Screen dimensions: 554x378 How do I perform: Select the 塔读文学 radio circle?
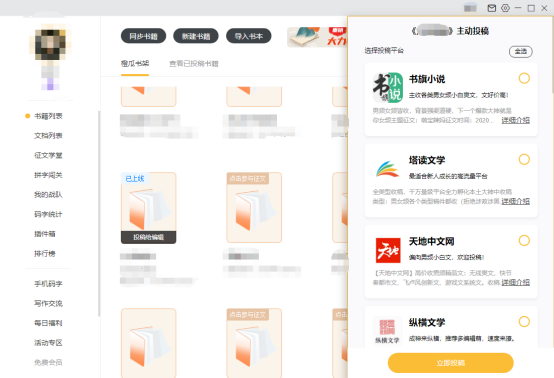(524, 159)
